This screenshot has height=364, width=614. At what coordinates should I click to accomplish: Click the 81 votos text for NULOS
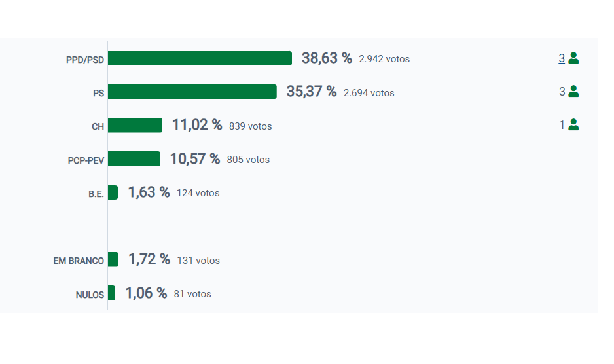(x=192, y=294)
